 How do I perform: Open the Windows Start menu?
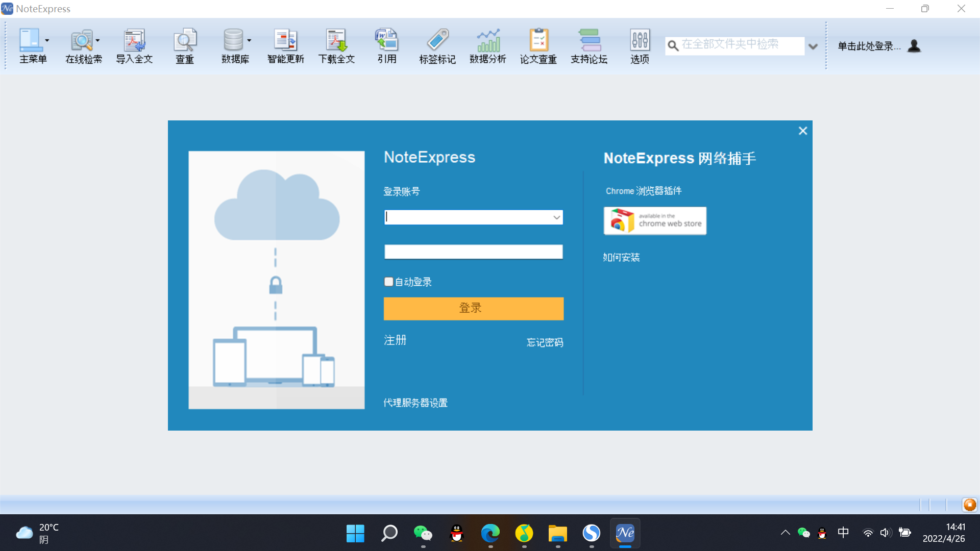coord(355,534)
